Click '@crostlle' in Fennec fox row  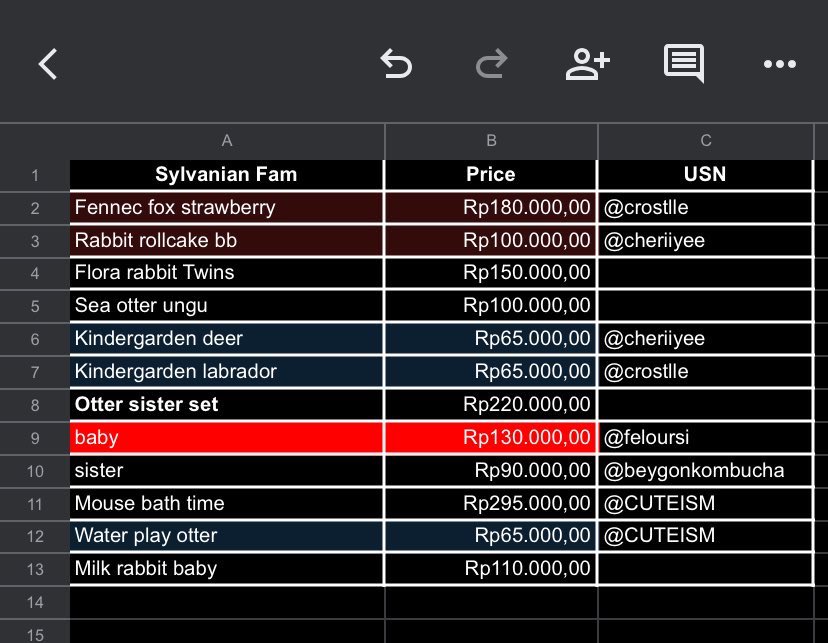(x=705, y=207)
